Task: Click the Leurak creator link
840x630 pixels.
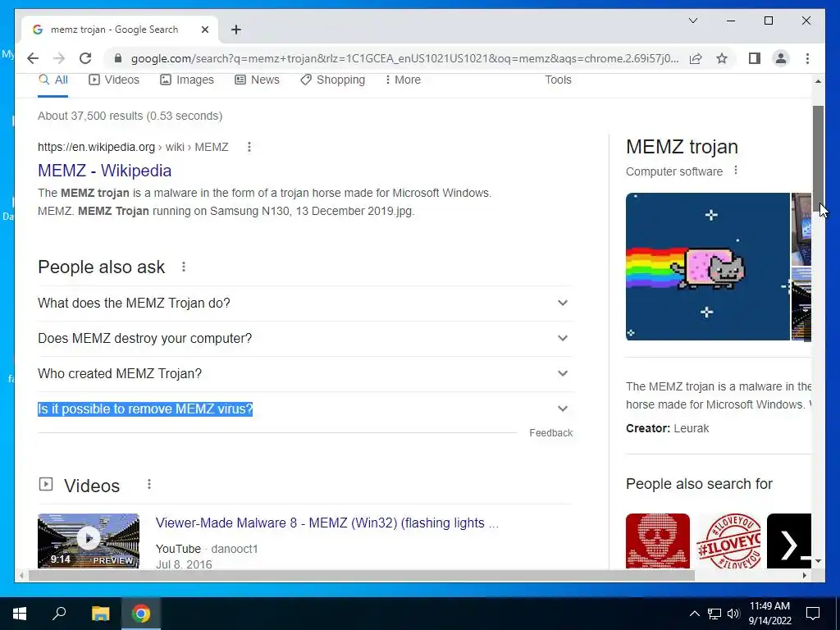Action: click(691, 428)
